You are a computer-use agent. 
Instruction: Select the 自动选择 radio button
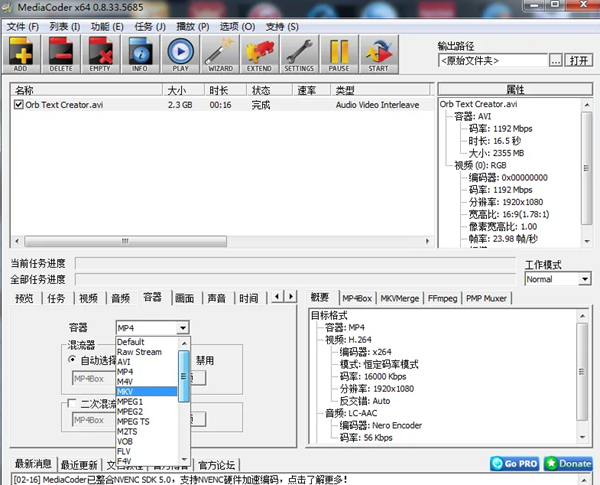tap(72, 360)
